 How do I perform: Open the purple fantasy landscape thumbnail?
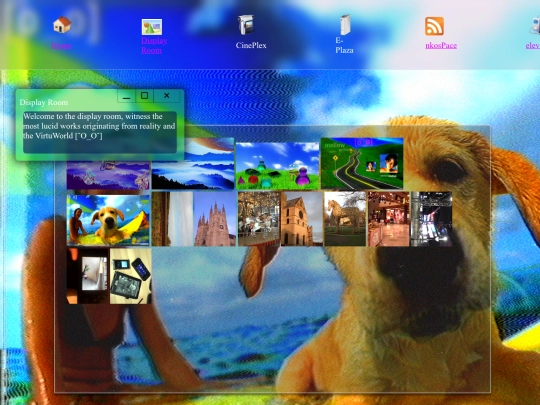[x=108, y=175]
